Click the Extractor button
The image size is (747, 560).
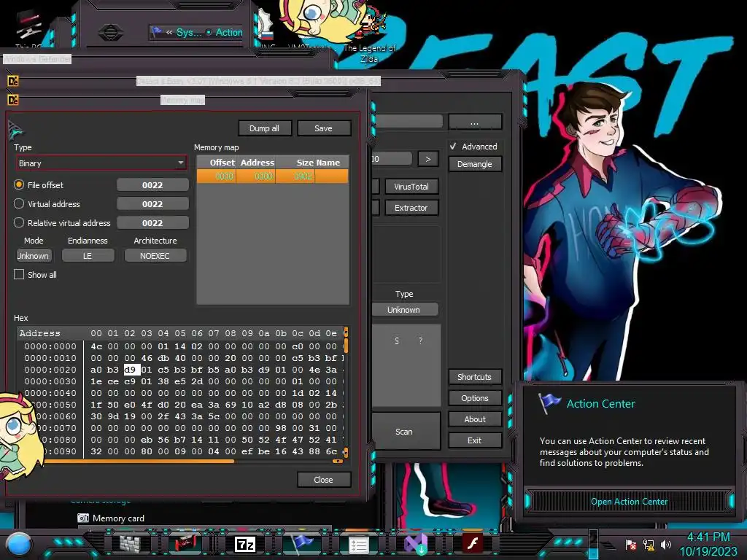pyautogui.click(x=411, y=208)
